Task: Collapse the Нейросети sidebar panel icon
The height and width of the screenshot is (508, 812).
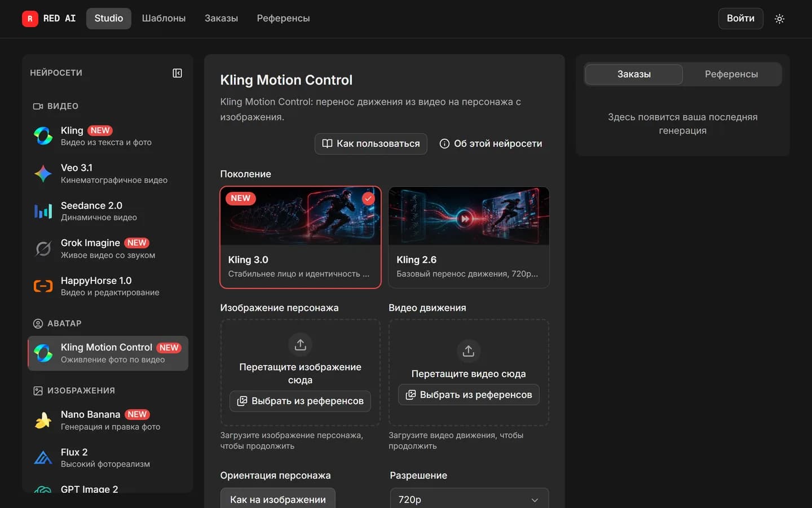Action: (x=177, y=73)
